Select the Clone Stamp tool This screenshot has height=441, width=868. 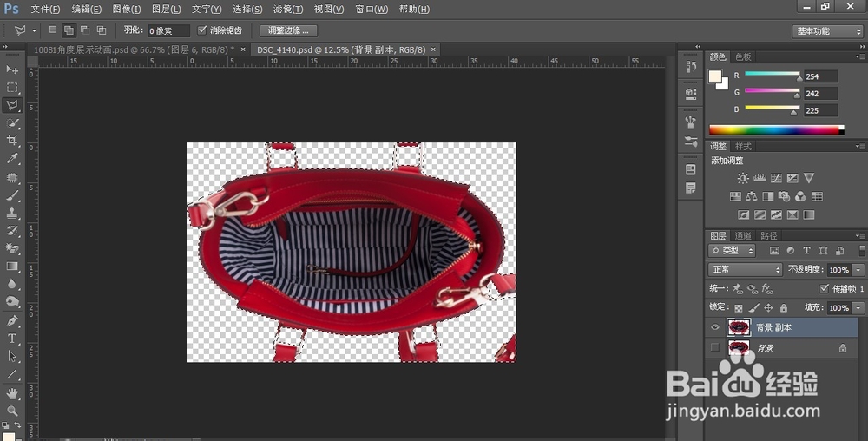[12, 213]
